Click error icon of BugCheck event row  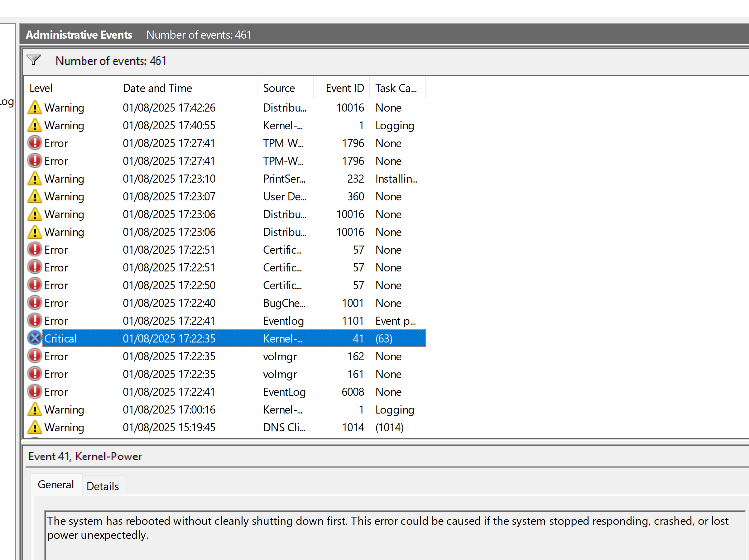35,303
